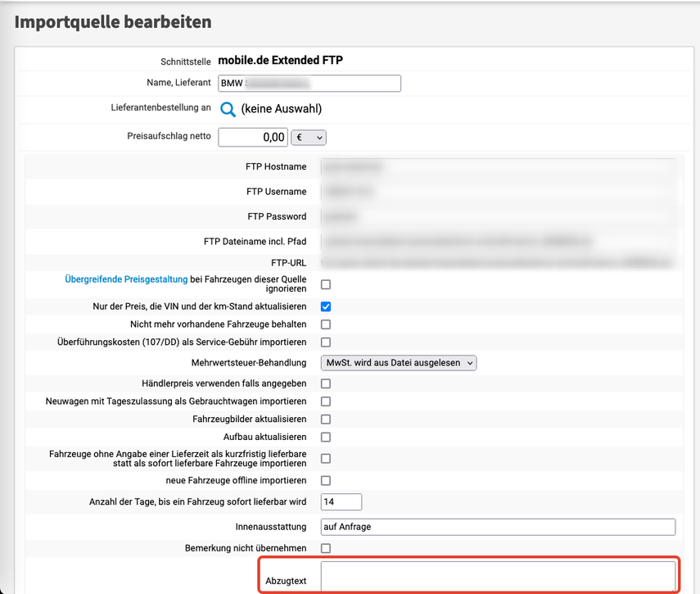The width and height of the screenshot is (700, 594).
Task: Disable 'Nur der Preis, die VIN und der km-Stand aktualisieren'
Action: tap(325, 306)
